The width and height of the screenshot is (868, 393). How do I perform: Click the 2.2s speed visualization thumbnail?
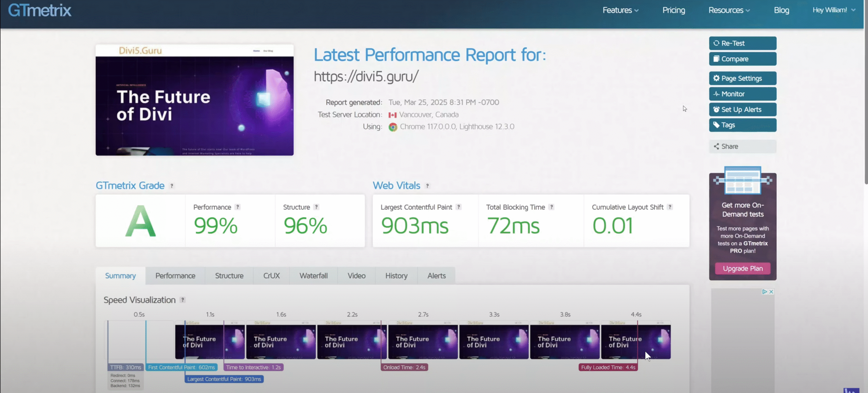(x=352, y=340)
